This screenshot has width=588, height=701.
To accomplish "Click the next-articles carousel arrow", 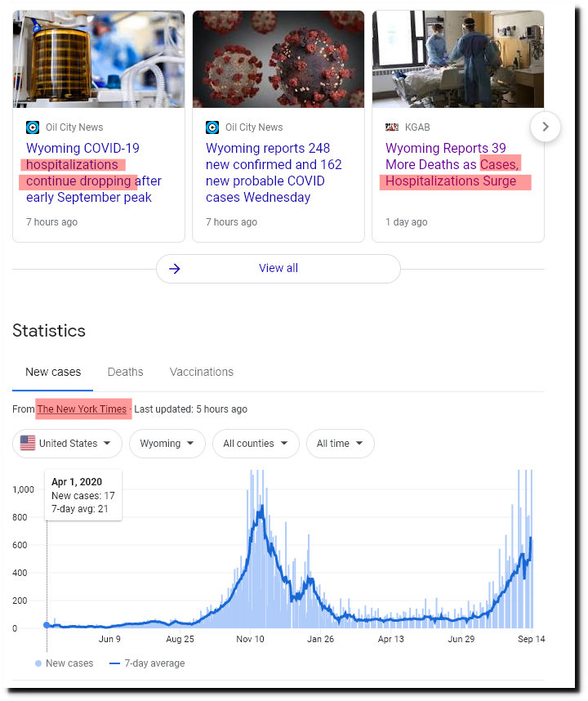I will pyautogui.click(x=545, y=127).
